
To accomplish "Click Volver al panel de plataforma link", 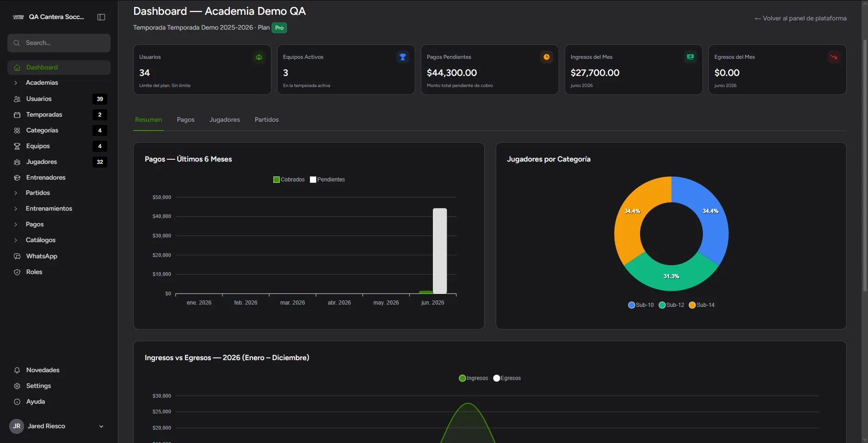I will tap(800, 18).
